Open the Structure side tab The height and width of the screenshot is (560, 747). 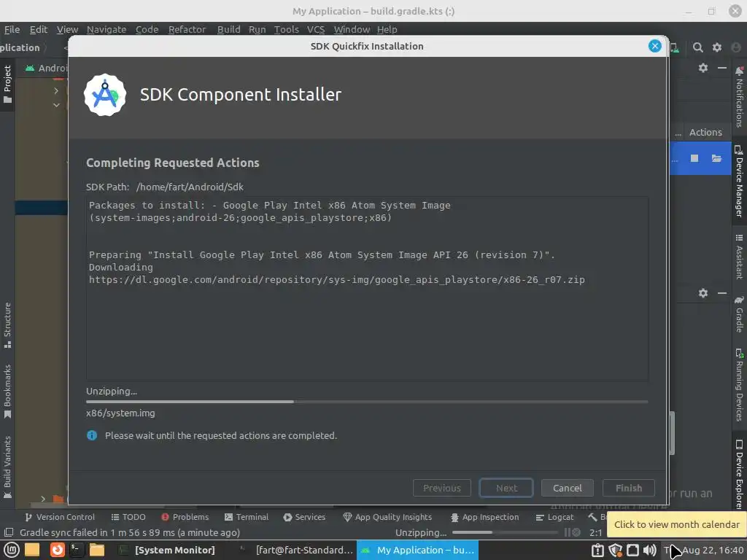(x=7, y=325)
